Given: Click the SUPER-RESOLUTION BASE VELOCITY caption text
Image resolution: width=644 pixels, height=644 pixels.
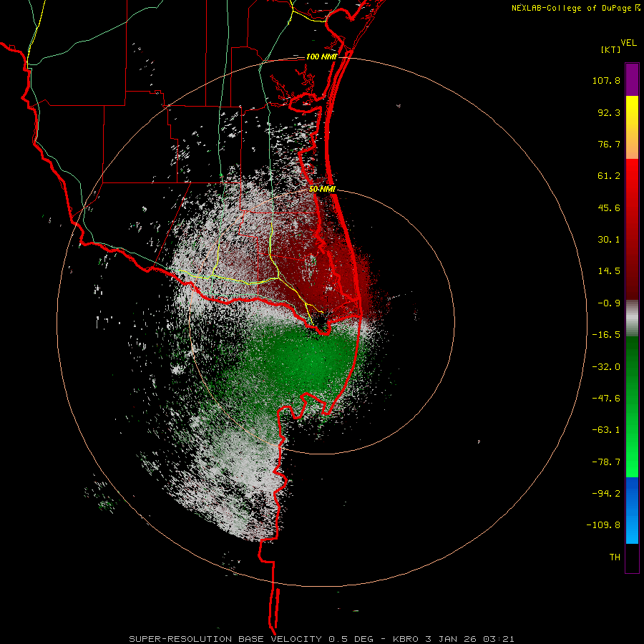Looking at the screenshot, I should [x=225, y=639].
